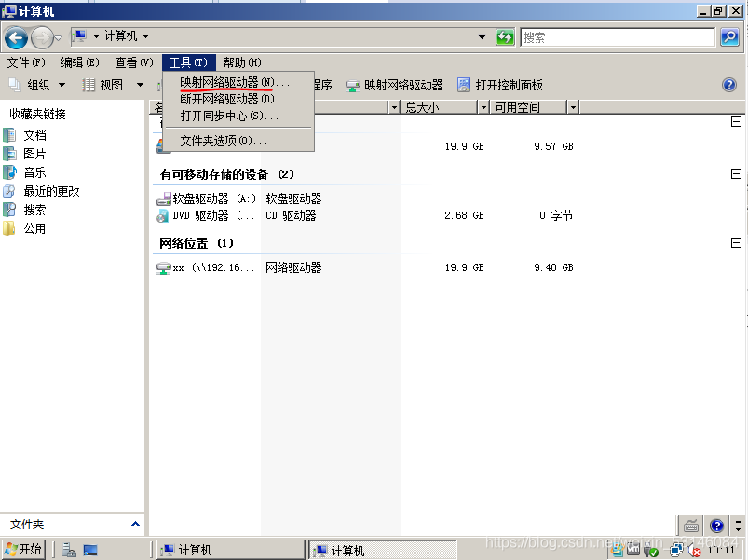748x560 pixels.
Task: Click the 2.68 GB size value
Action: coord(464,215)
